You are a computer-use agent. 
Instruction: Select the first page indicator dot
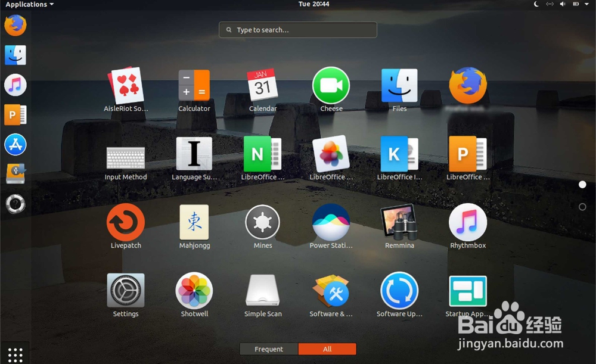(582, 185)
